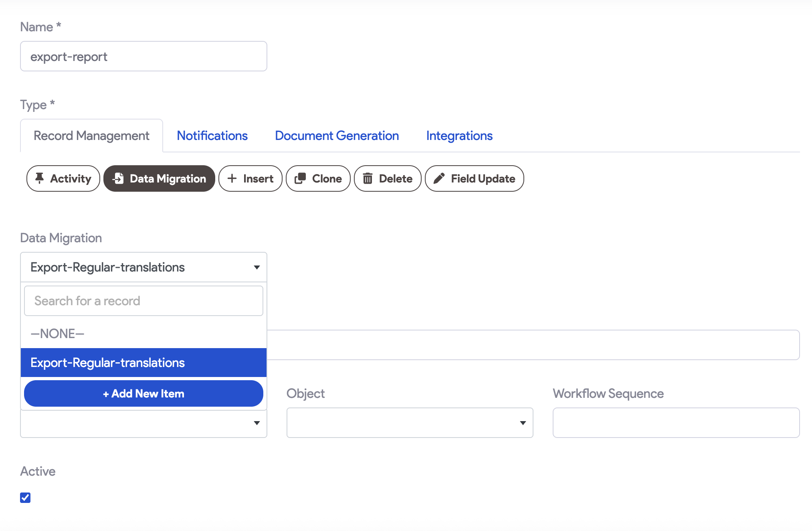
Task: Collapse the Data Migration dropdown arrow
Action: tap(257, 268)
